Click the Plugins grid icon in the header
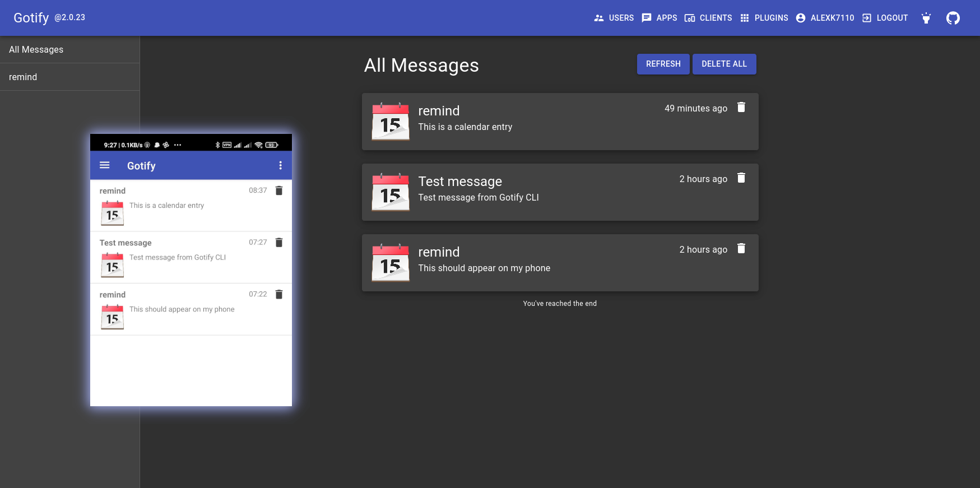This screenshot has height=488, width=980. [x=745, y=18]
